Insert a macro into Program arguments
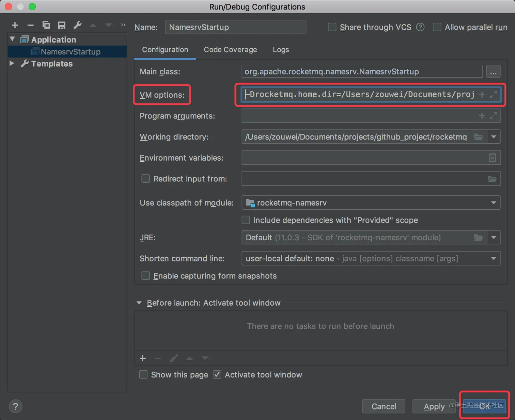This screenshot has width=515, height=420. coord(482,116)
